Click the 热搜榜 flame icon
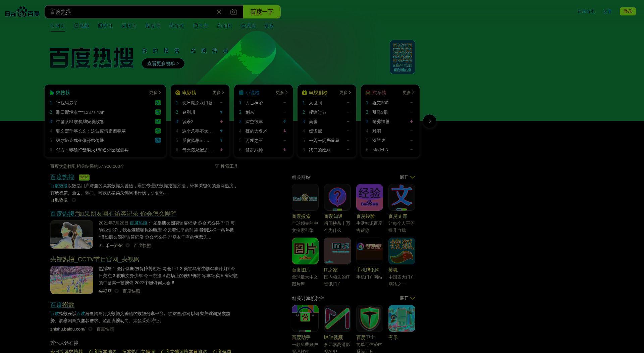 [52, 93]
